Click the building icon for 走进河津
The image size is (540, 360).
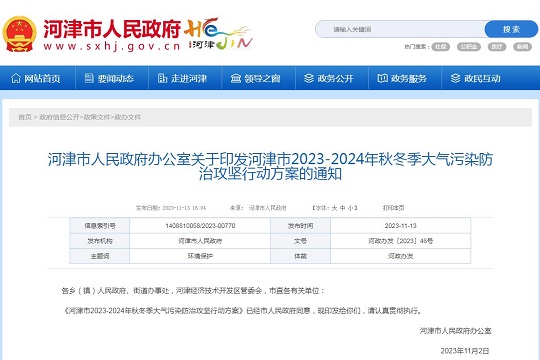[x=162, y=78]
